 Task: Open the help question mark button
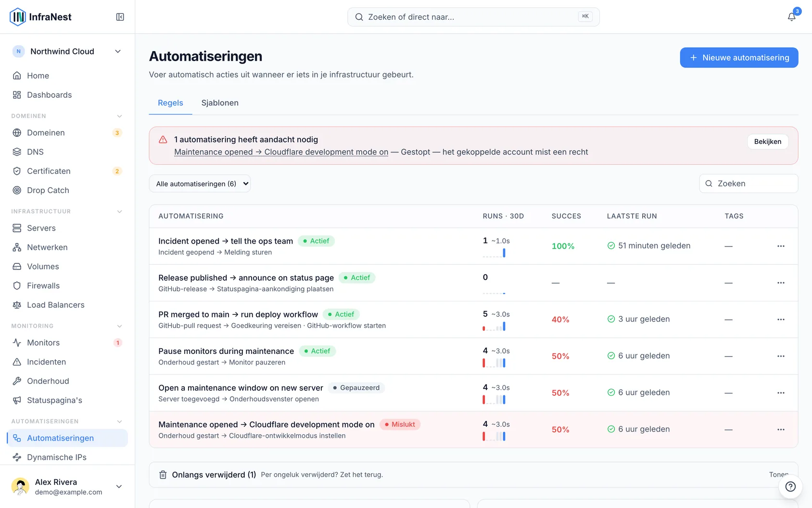point(790,486)
